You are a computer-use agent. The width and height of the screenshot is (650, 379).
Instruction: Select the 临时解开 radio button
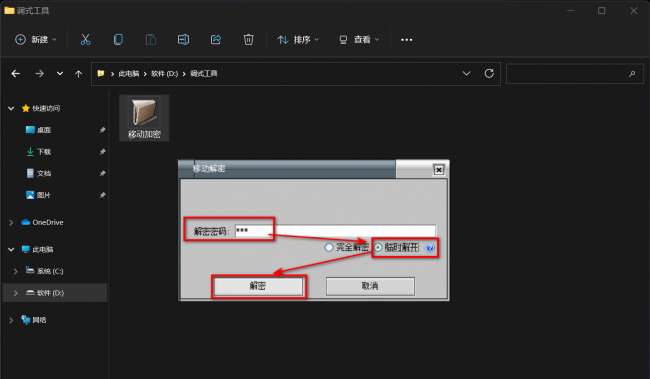[378, 248]
